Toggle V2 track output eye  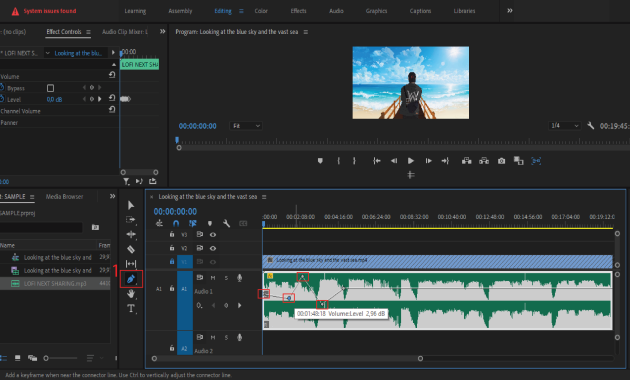pyautogui.click(x=213, y=248)
